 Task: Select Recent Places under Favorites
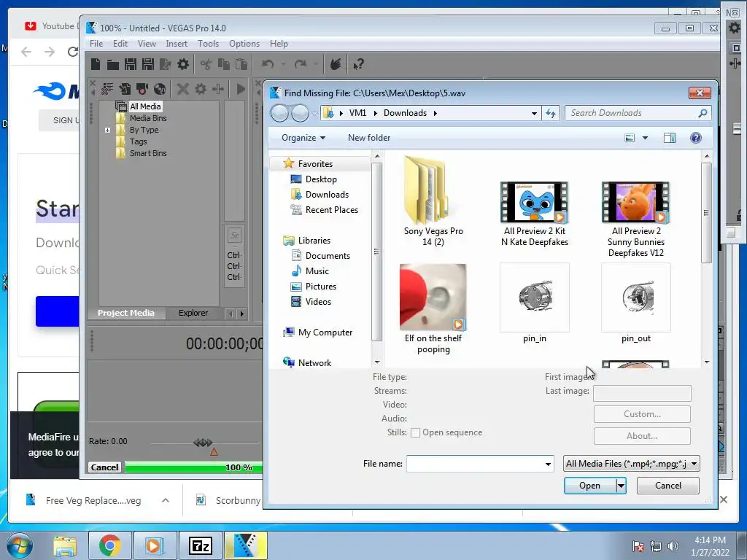coord(332,210)
